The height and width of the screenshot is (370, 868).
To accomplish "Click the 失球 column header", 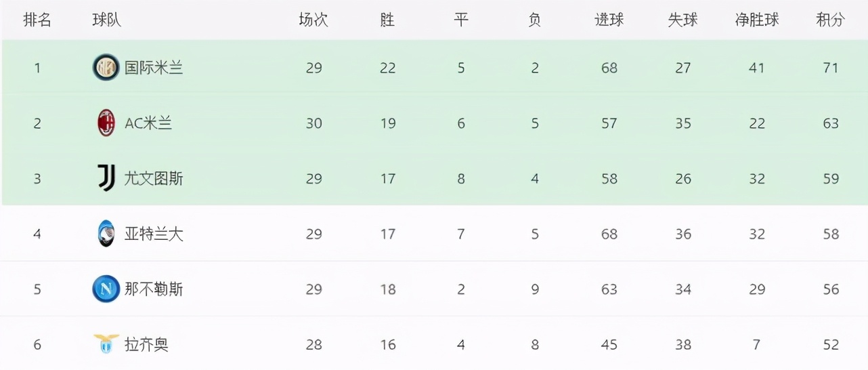I will pos(683,20).
